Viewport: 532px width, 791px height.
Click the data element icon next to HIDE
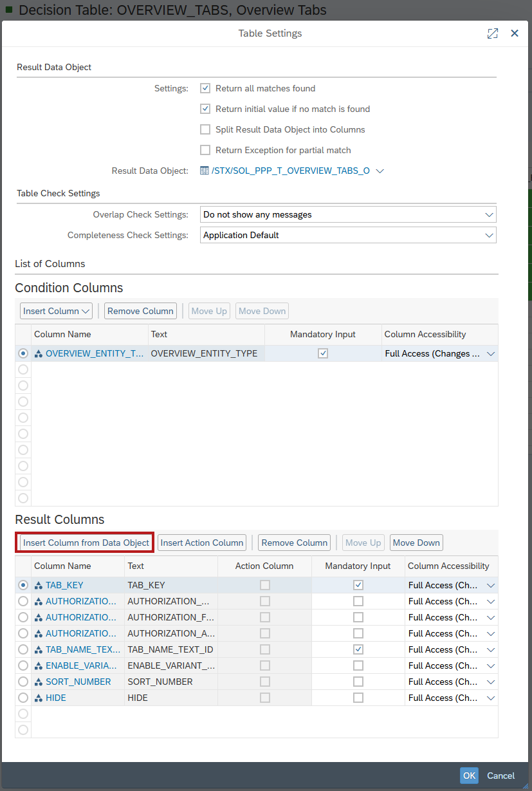(x=39, y=698)
